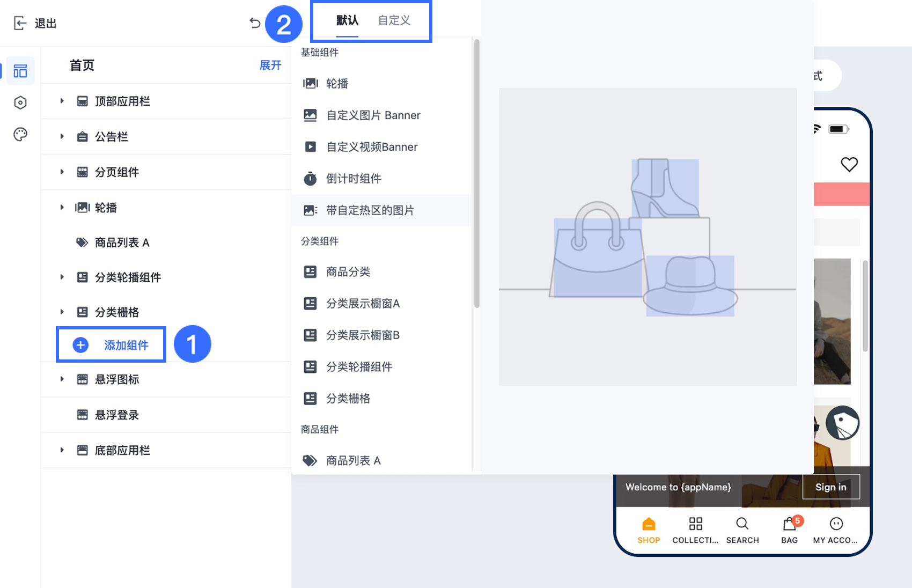912x588 pixels.
Task: Expand the 分类栅格 tree row
Action: 62,312
